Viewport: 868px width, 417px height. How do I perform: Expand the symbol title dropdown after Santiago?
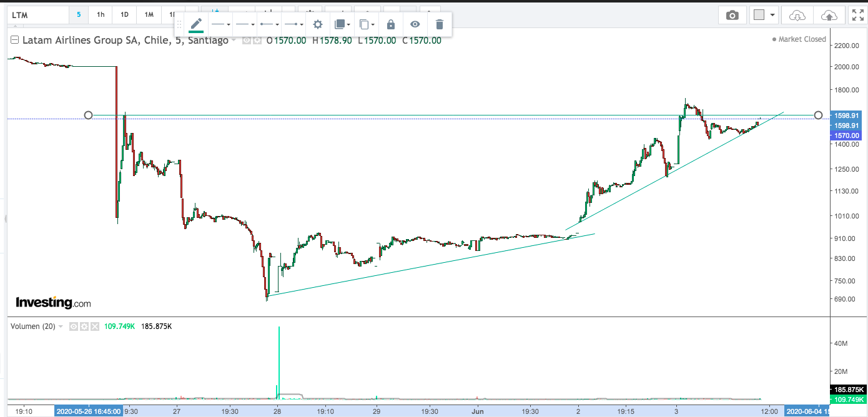tap(234, 41)
